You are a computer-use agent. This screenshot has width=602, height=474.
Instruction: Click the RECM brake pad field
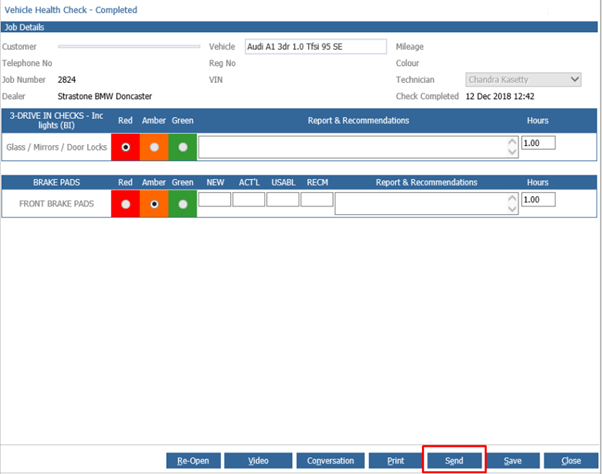316,199
